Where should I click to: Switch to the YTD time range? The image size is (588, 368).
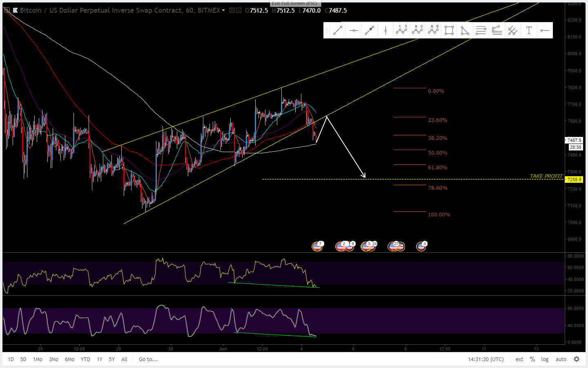[85, 359]
